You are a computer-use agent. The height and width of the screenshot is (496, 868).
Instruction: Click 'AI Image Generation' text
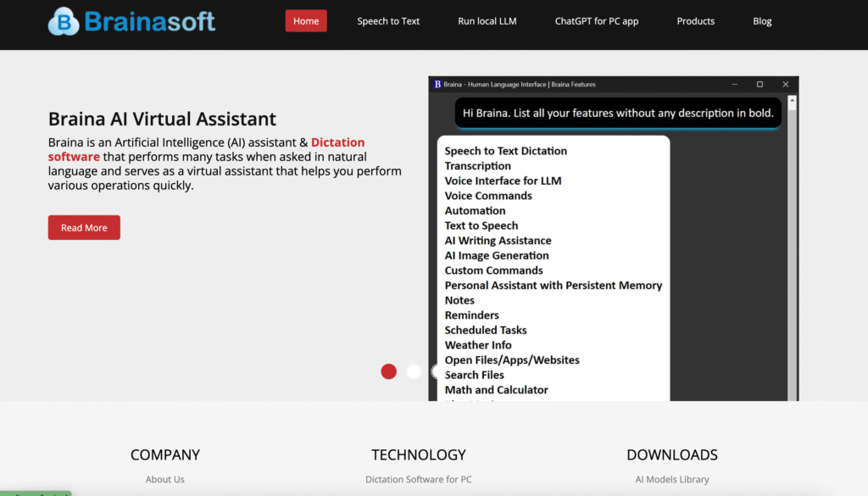(497, 255)
